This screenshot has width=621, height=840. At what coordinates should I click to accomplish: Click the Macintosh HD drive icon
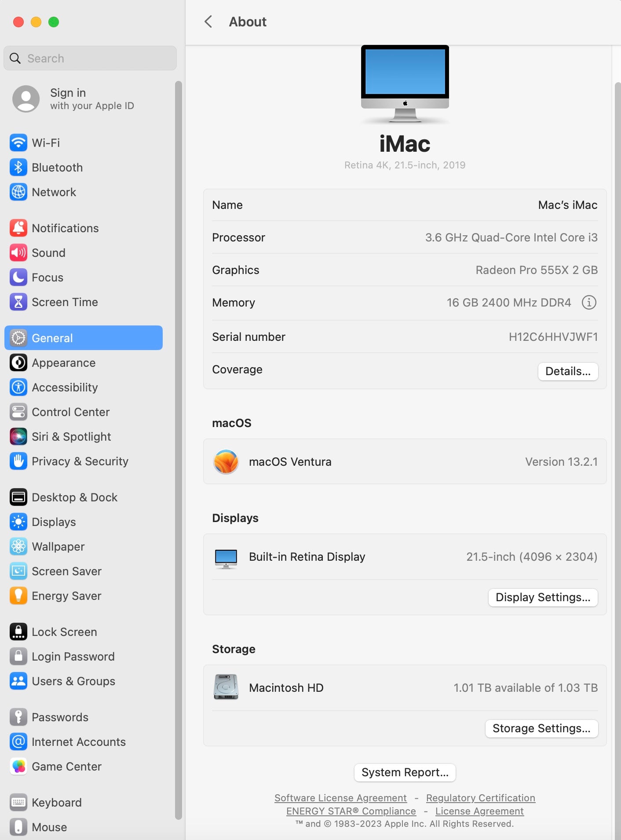pos(226,687)
